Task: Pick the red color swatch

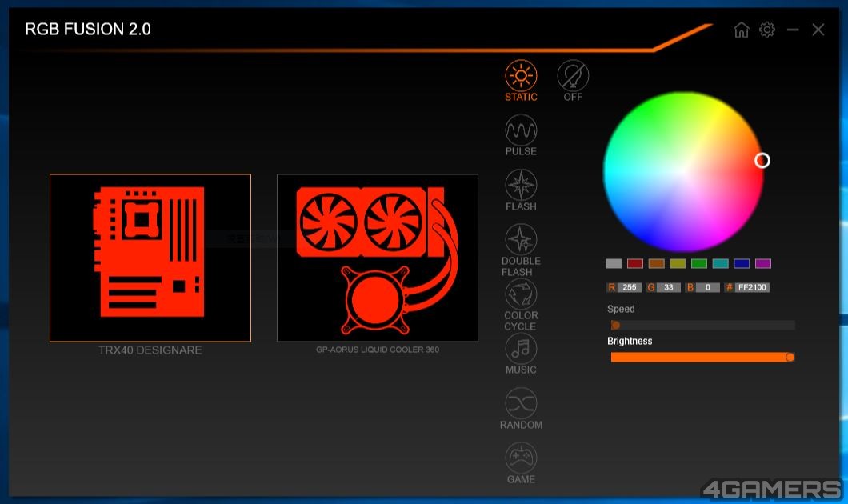Action: click(635, 263)
